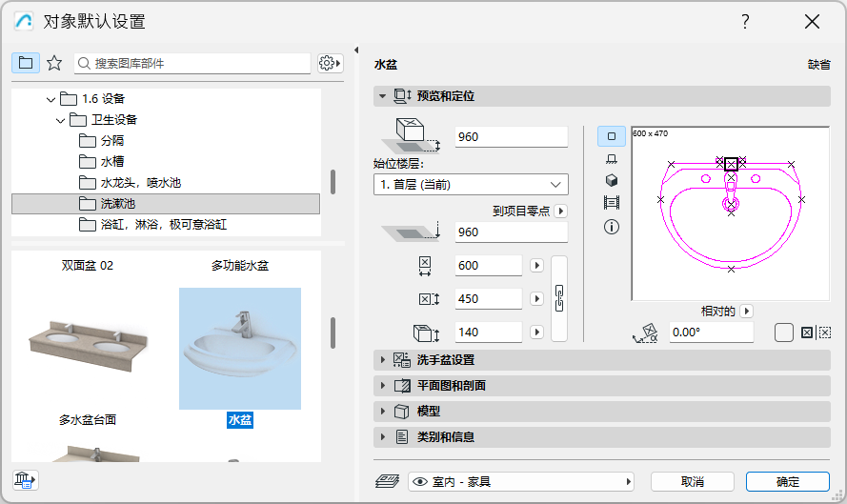Select the 水槽 folder in the library tree
Image resolution: width=847 pixels, height=504 pixels.
112,162
